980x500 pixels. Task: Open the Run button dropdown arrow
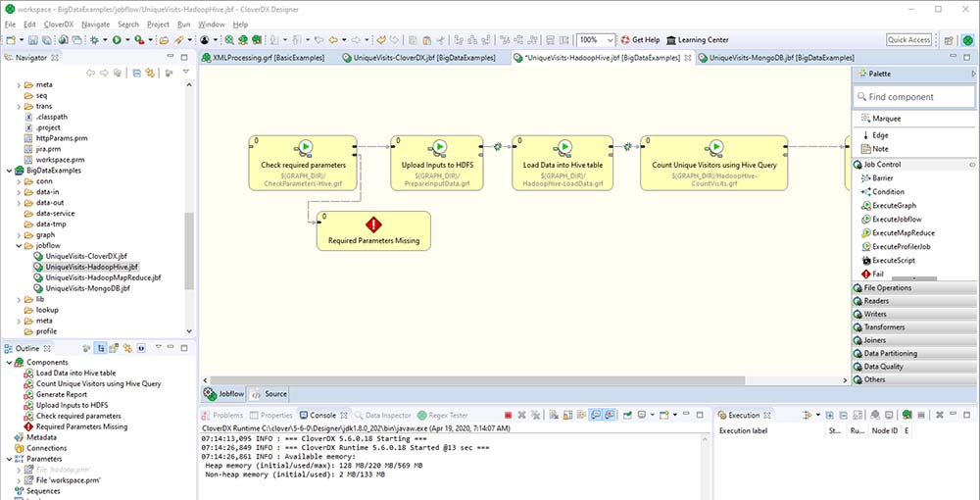coord(127,40)
